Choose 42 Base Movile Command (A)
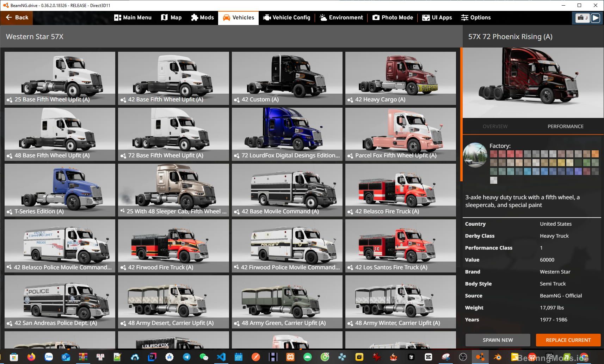This screenshot has height=364, width=604. coord(287,190)
